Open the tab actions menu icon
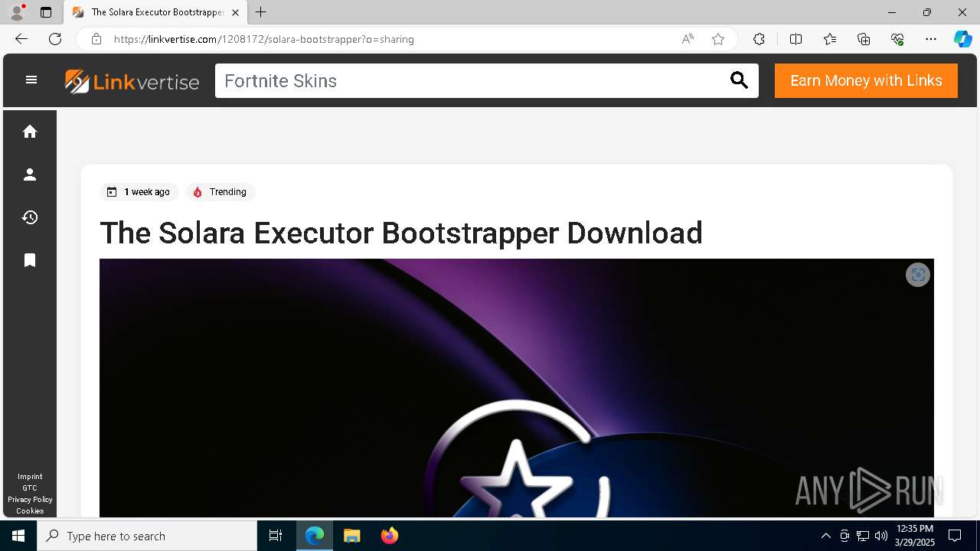Screen dimensions: 980x551 pos(46,12)
